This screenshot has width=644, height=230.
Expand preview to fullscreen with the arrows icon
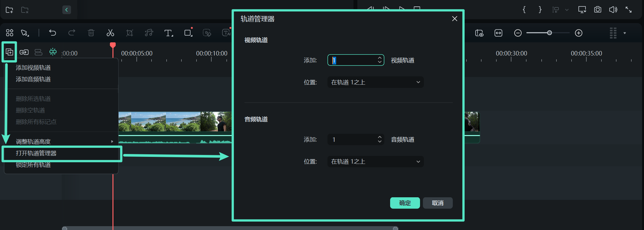[x=629, y=10]
